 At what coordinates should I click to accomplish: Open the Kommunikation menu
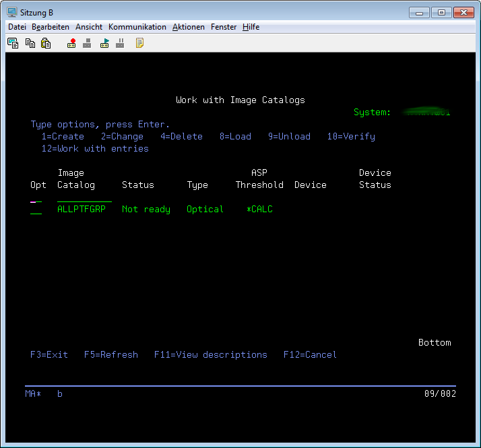(x=137, y=27)
